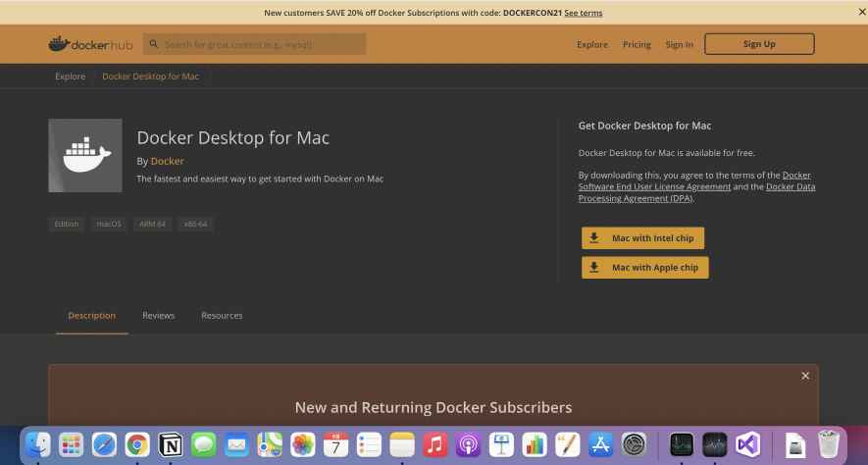Open Notes from the dock
The image size is (868, 465).
pyautogui.click(x=402, y=444)
